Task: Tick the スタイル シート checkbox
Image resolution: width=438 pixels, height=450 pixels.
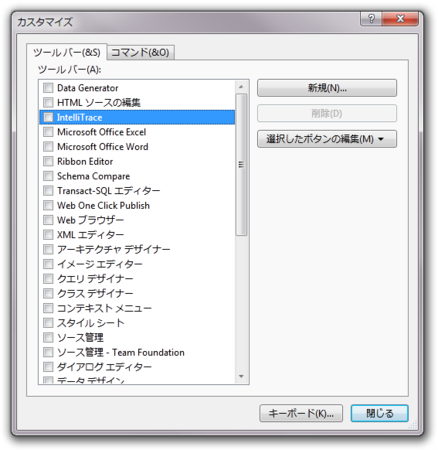Action: tap(48, 323)
